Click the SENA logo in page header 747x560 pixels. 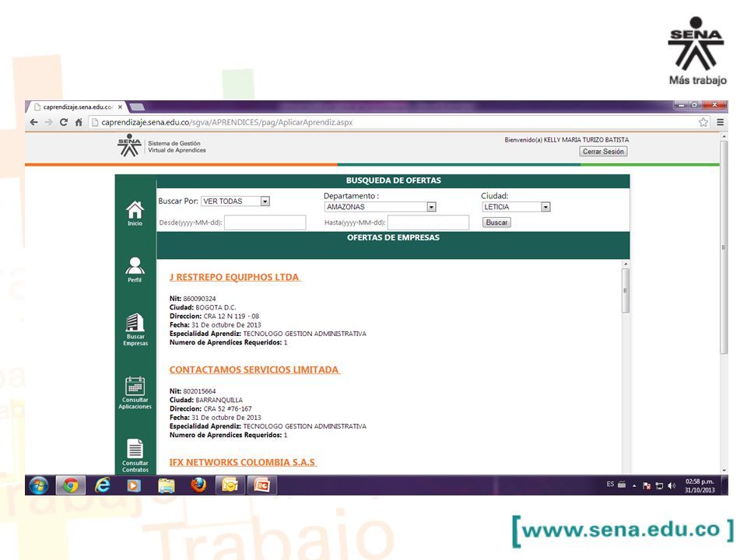[x=129, y=145]
